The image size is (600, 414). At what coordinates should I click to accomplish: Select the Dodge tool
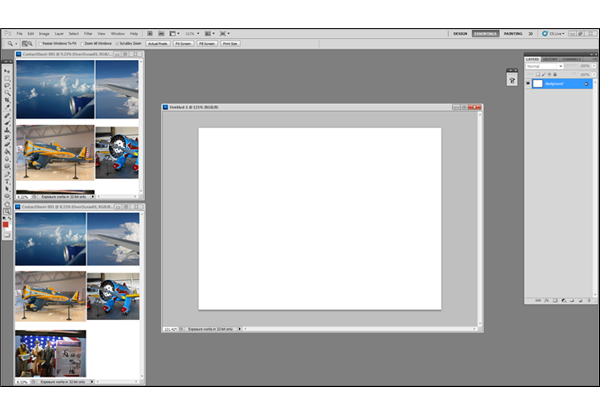point(7,166)
